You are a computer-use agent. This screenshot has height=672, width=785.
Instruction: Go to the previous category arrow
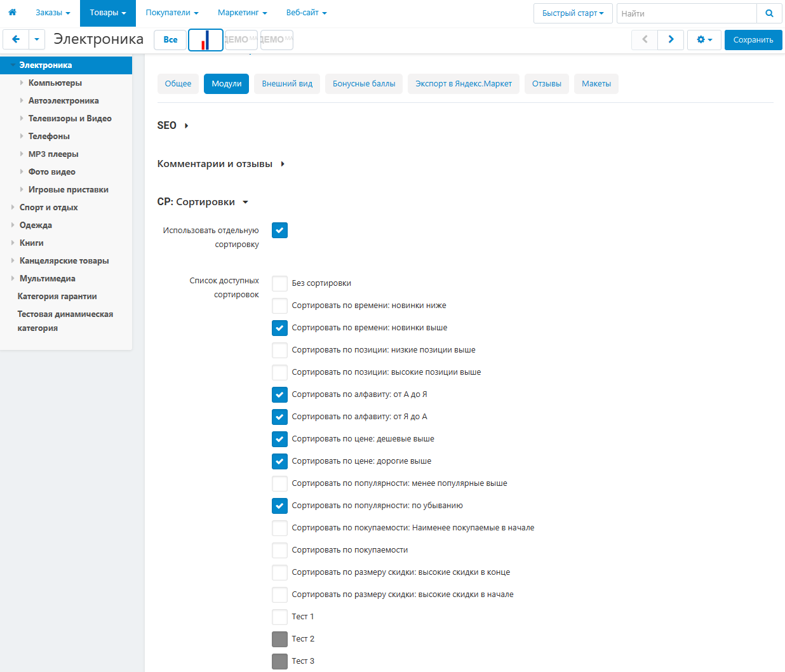click(x=645, y=39)
